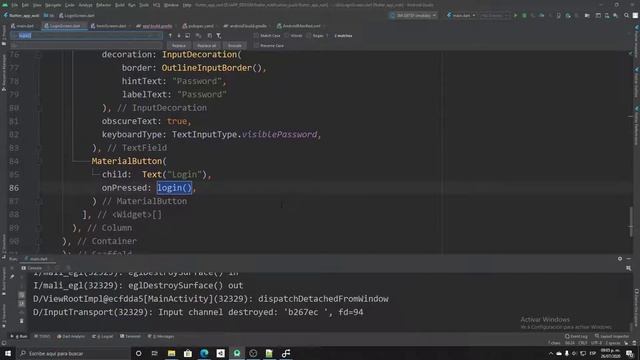Open the Run tool window button
This screenshot has width=640, height=360.
coord(19,336)
